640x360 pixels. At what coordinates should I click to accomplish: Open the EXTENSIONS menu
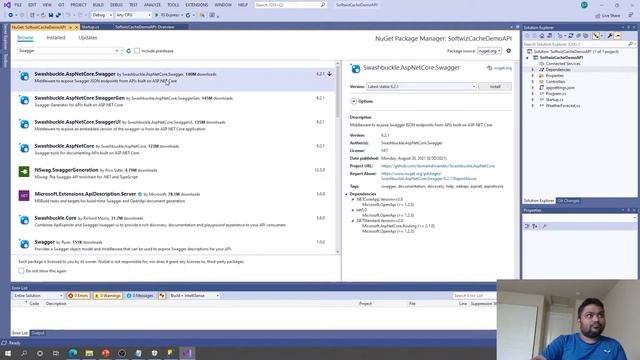[x=197, y=5]
